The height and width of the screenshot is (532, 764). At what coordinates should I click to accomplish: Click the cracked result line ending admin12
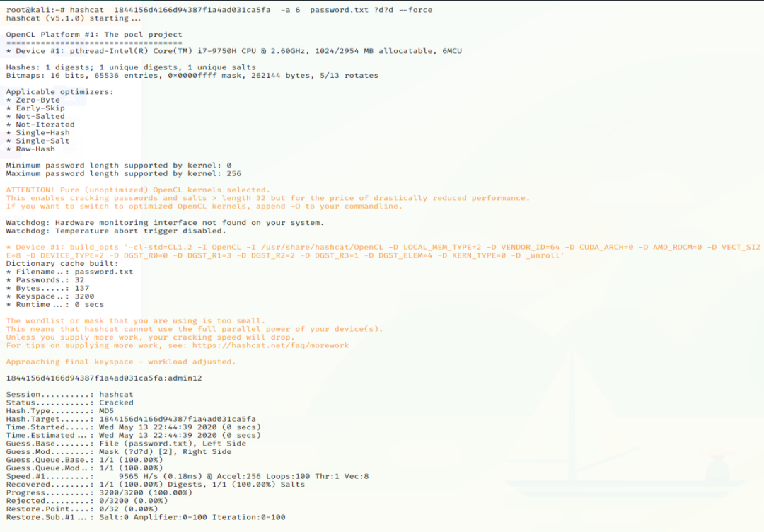(104, 378)
